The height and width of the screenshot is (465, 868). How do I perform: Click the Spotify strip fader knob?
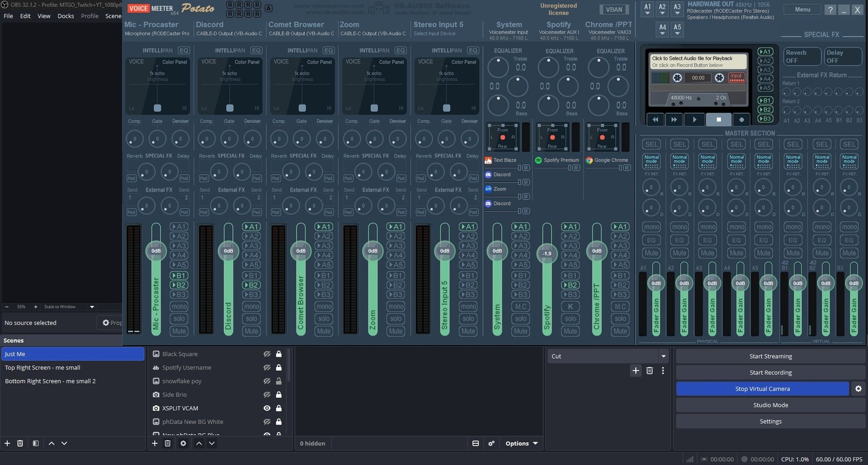[x=547, y=253]
